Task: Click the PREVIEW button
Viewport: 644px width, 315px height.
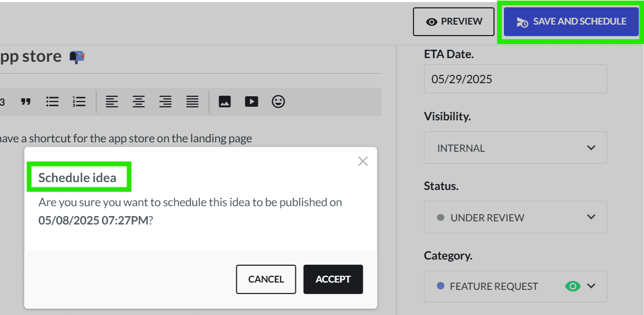Action: 454,21
